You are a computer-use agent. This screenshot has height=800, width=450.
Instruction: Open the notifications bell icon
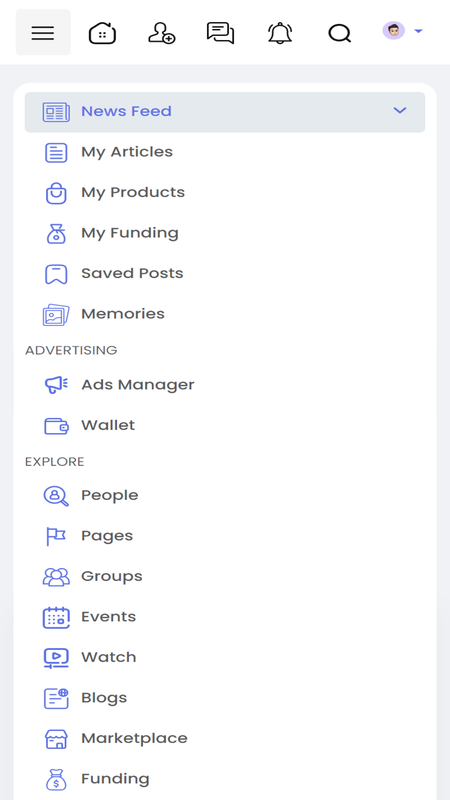280,33
